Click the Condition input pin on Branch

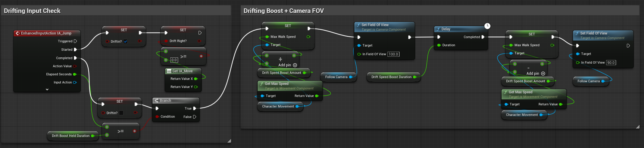157,116
